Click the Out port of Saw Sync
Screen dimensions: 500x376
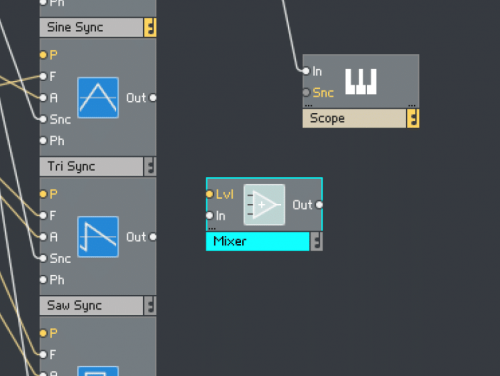pyautogui.click(x=153, y=237)
